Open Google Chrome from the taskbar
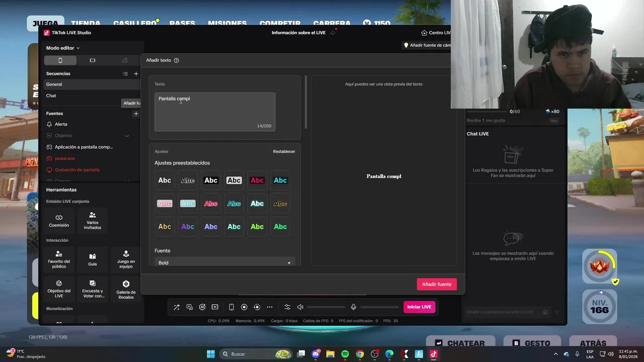 pos(360,354)
